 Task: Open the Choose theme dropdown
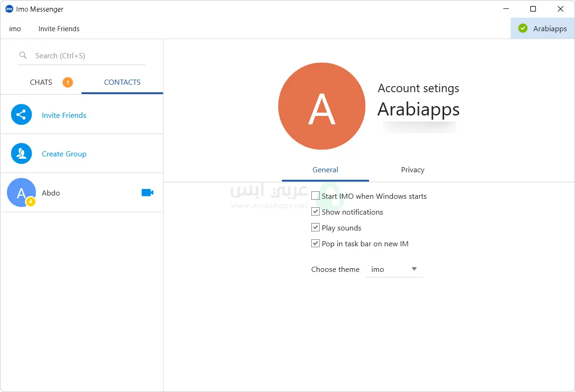(394, 269)
